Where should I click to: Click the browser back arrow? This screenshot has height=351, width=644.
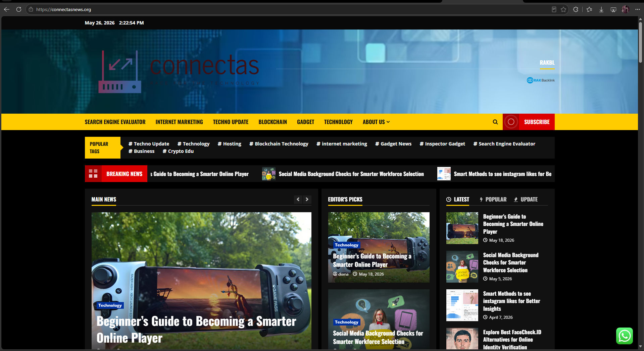tap(7, 9)
